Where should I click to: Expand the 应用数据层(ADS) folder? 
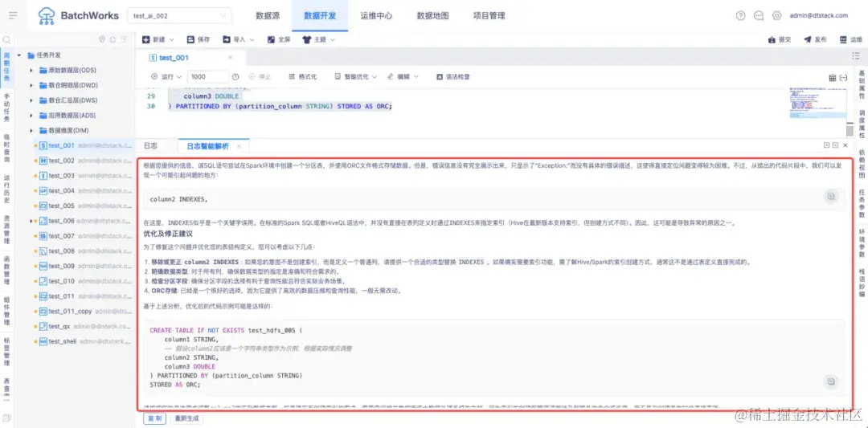pos(31,116)
